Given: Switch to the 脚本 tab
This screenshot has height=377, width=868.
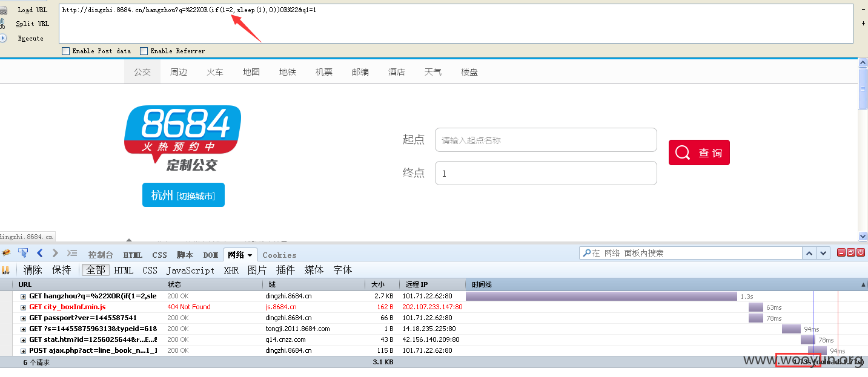Looking at the screenshot, I should [185, 255].
